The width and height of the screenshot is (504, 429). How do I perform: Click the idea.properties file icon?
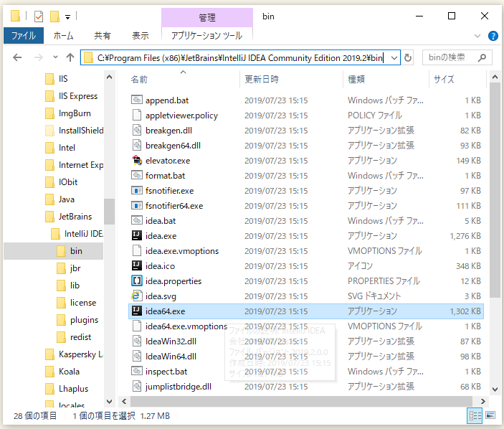pos(137,280)
